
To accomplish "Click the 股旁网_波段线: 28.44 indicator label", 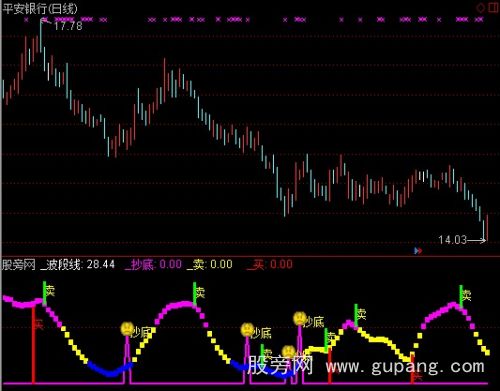I will pyautogui.click(x=58, y=265).
